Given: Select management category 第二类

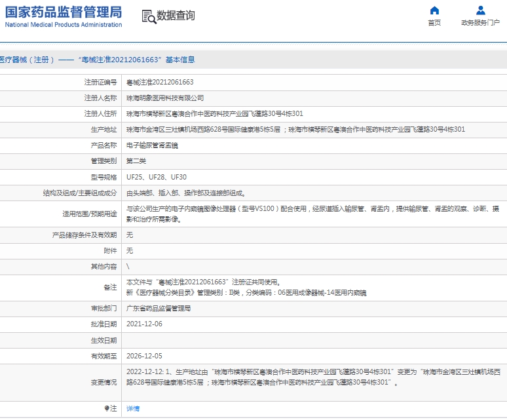Looking at the screenshot, I should click(136, 161).
